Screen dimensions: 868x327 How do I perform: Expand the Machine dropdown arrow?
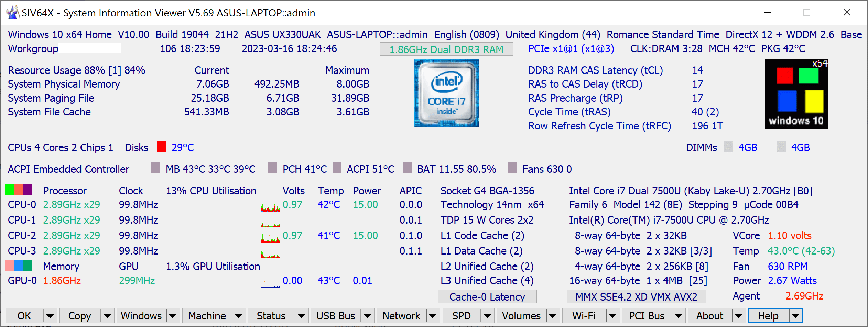238,316
